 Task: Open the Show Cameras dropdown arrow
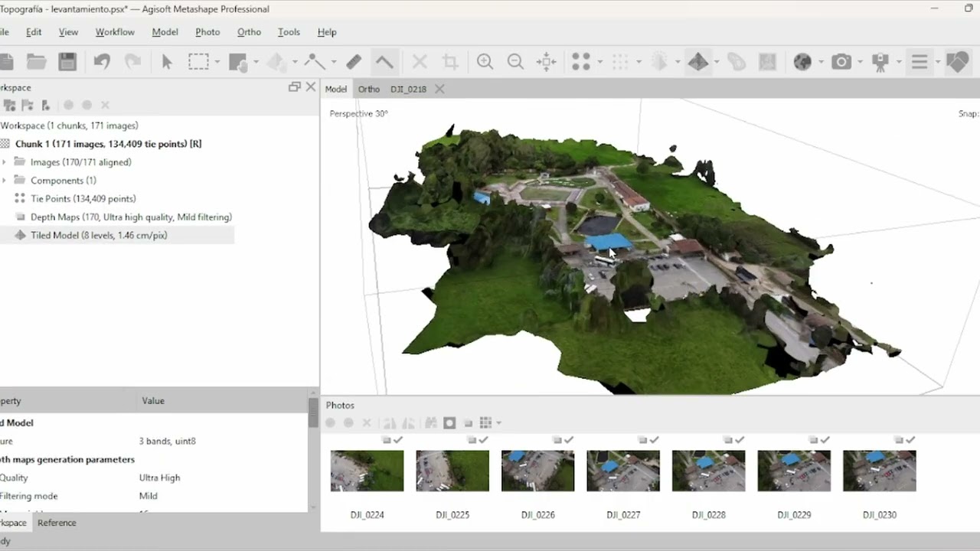[x=860, y=62]
